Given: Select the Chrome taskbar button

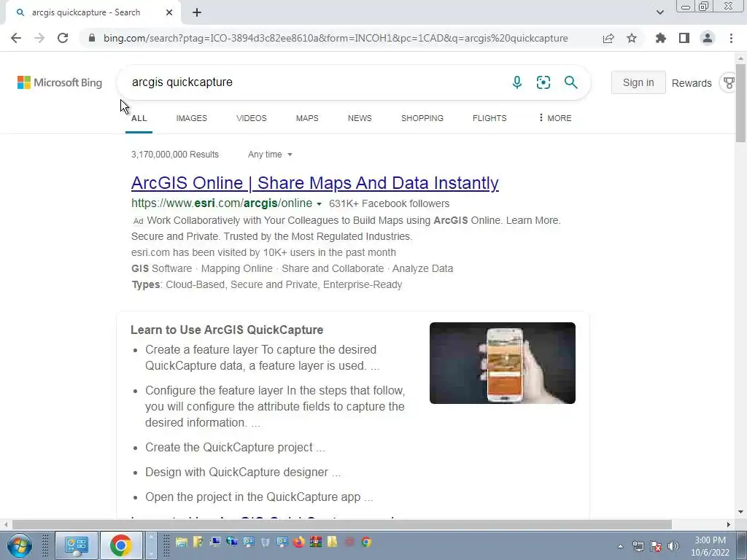Looking at the screenshot, I should (121, 545).
